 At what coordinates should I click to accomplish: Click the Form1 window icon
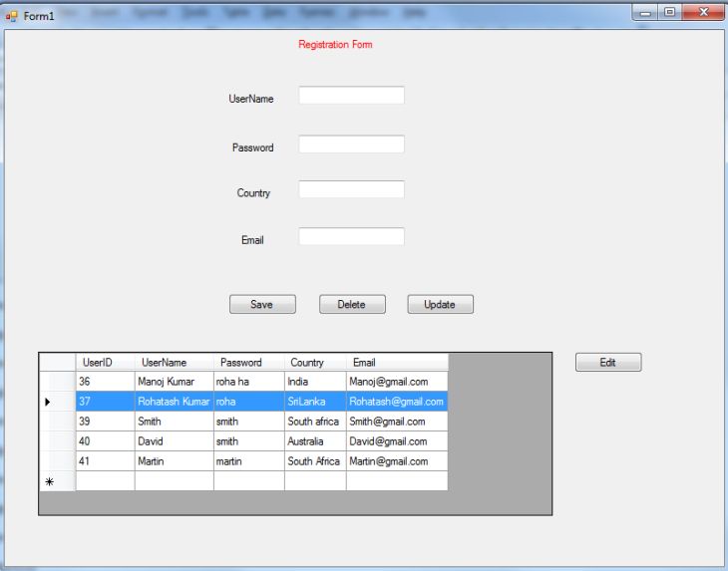pyautogui.click(x=11, y=16)
